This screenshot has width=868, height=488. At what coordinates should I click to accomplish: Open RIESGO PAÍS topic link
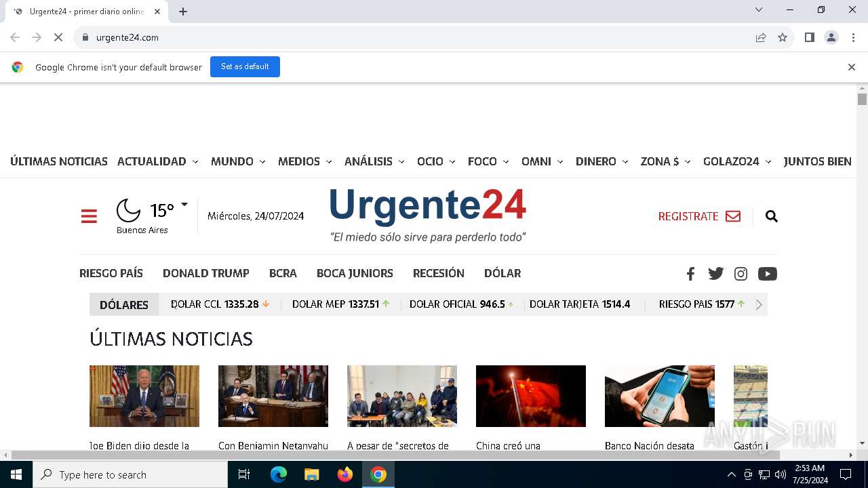tap(111, 273)
